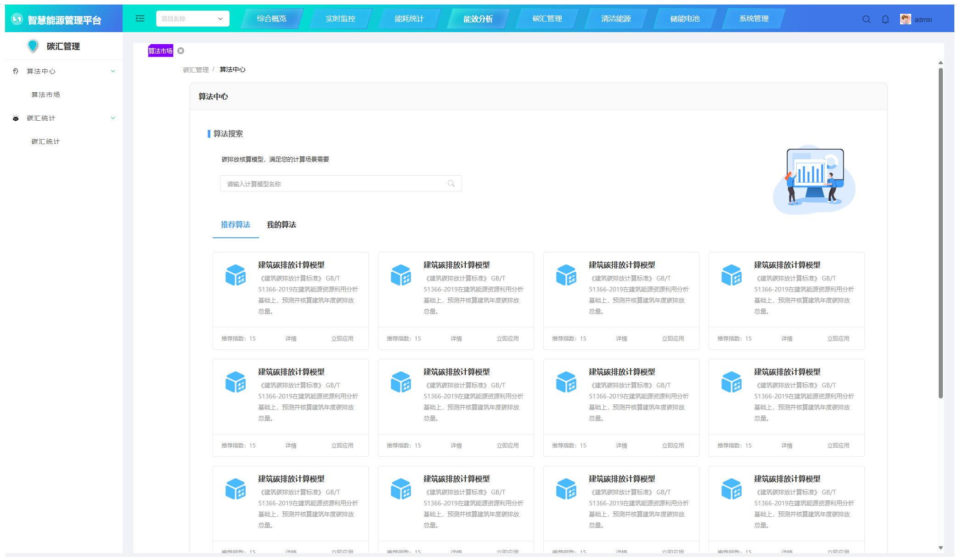
Task: Click the admin avatar picture
Action: coord(905,19)
